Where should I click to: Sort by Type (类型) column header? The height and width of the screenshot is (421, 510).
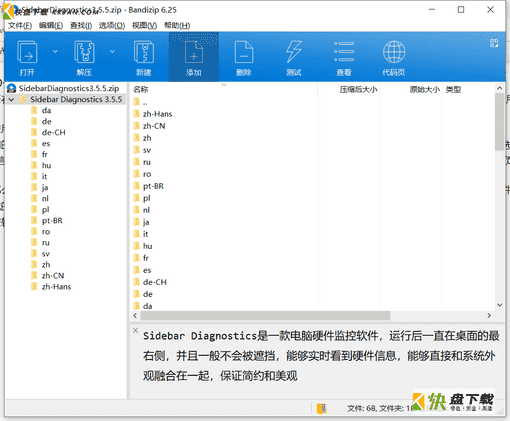[x=453, y=89]
